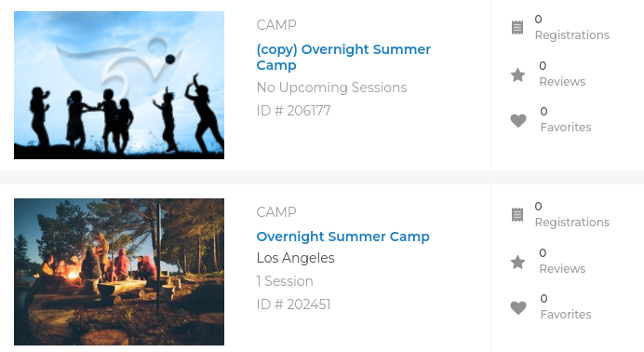Click the Los Angeles location text
Viewport: 644px width, 352px height.
point(295,258)
